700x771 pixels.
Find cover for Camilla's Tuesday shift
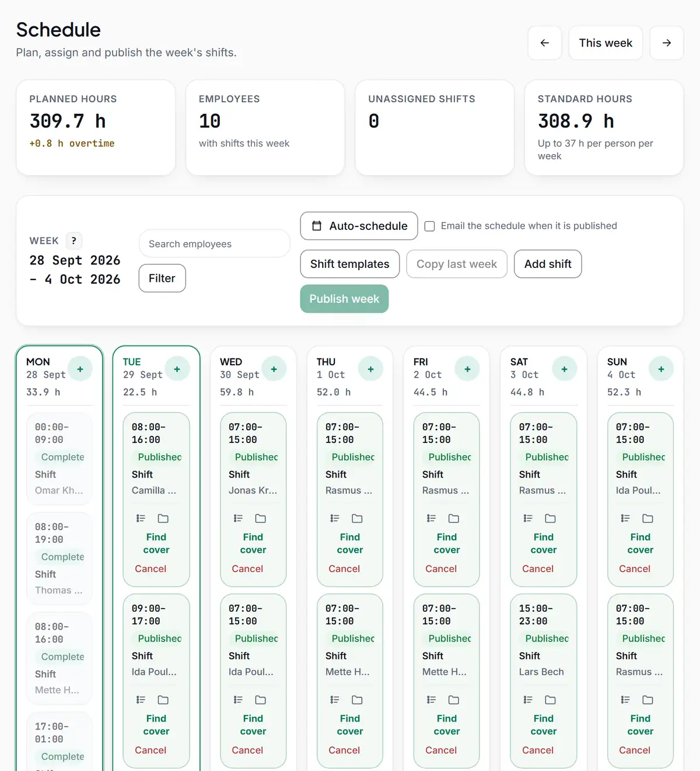pyautogui.click(x=156, y=543)
